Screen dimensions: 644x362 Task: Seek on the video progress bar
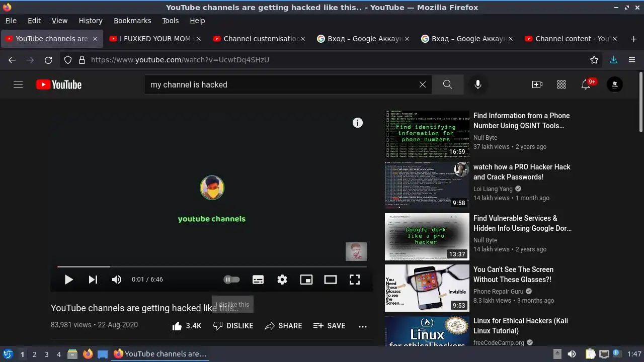(x=212, y=266)
